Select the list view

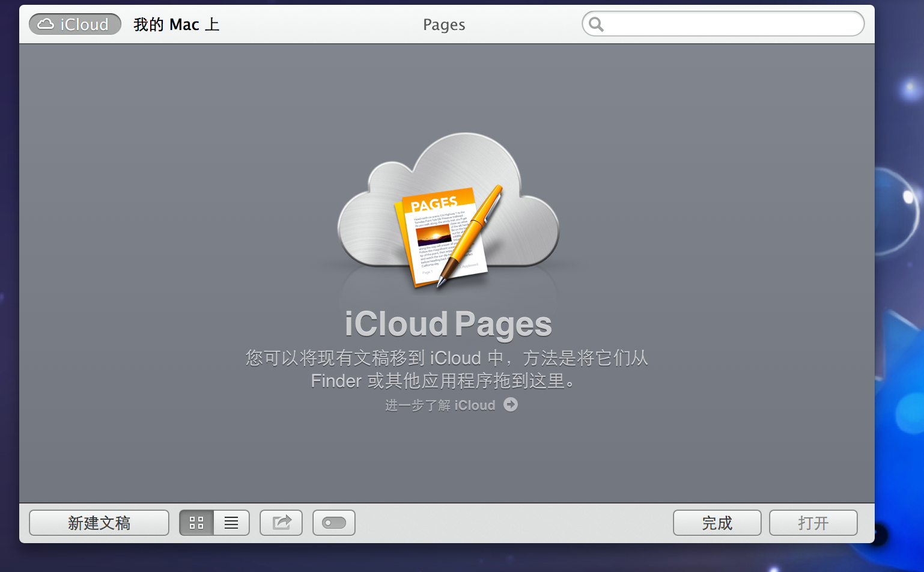(x=232, y=523)
